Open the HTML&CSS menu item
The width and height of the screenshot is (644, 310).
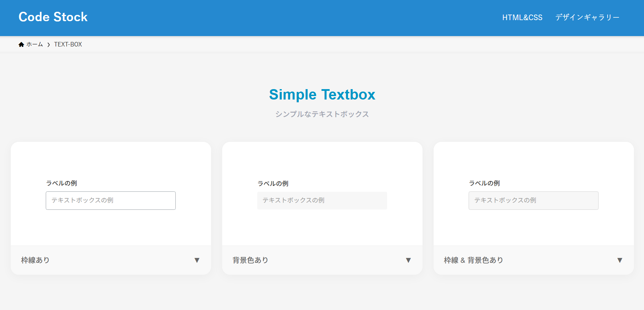pyautogui.click(x=522, y=17)
